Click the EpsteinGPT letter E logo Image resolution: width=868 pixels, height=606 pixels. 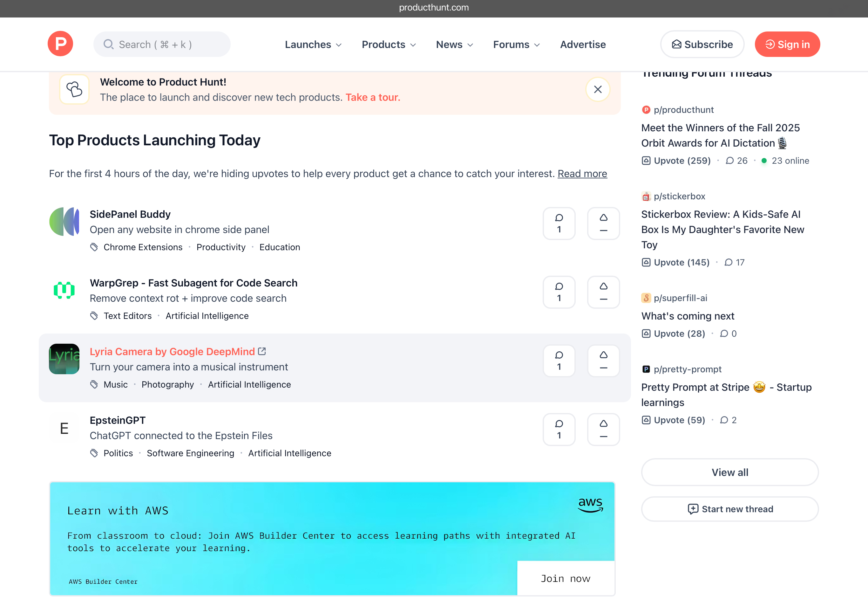coord(64,428)
